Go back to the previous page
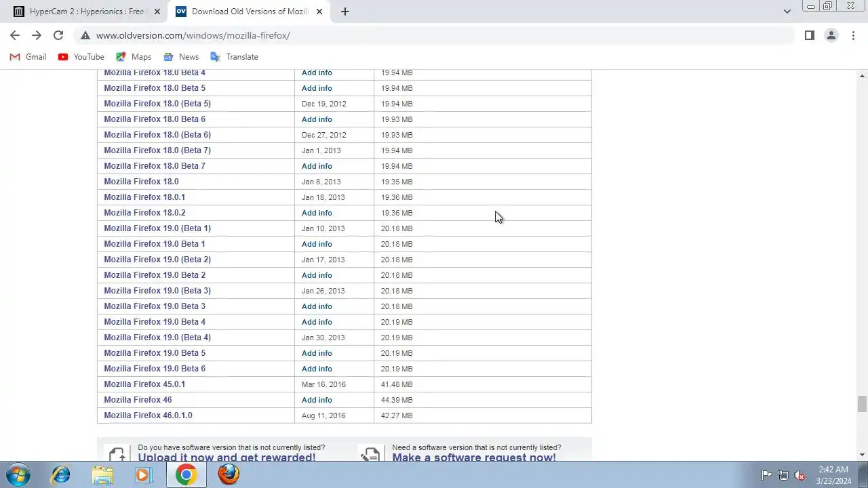868x488 pixels. pyautogui.click(x=15, y=35)
